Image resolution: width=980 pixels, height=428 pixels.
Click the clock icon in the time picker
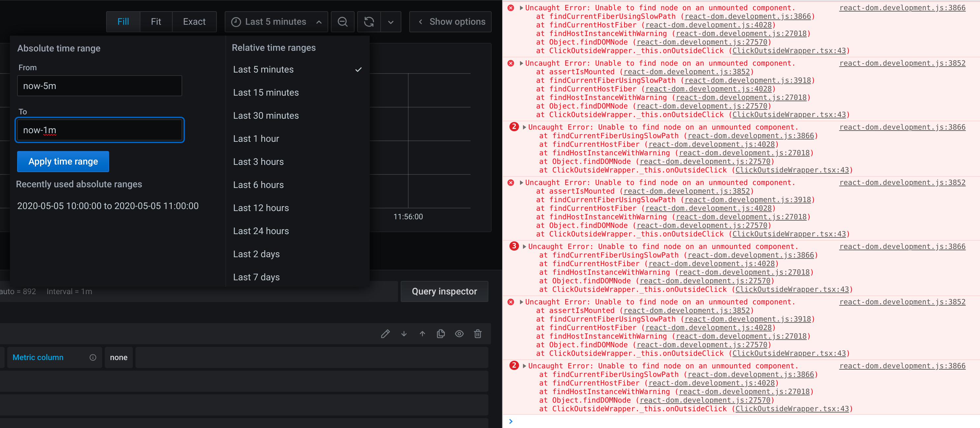pyautogui.click(x=236, y=22)
